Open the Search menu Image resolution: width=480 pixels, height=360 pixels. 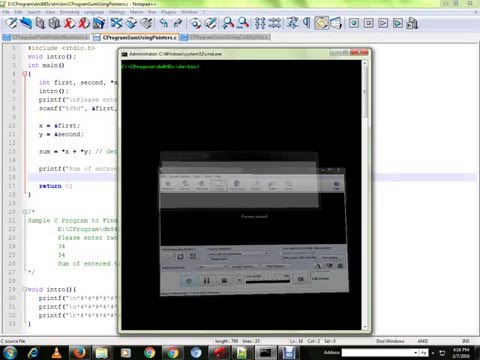(34, 12)
